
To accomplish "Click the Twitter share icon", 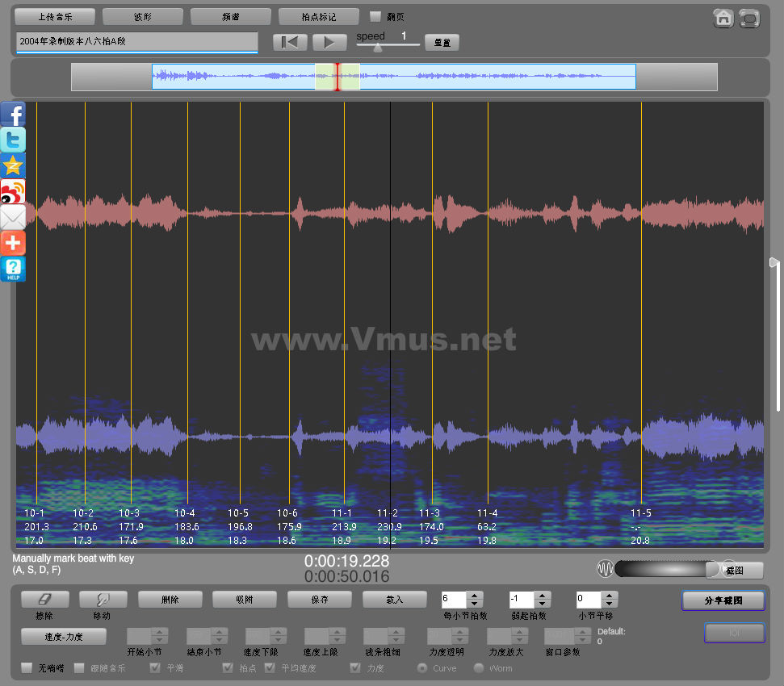I will [x=13, y=140].
